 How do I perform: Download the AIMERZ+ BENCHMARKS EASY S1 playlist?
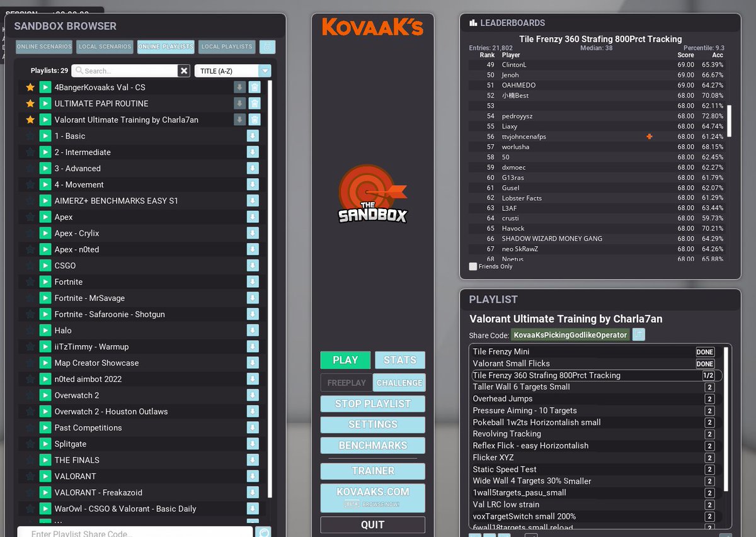tap(253, 201)
